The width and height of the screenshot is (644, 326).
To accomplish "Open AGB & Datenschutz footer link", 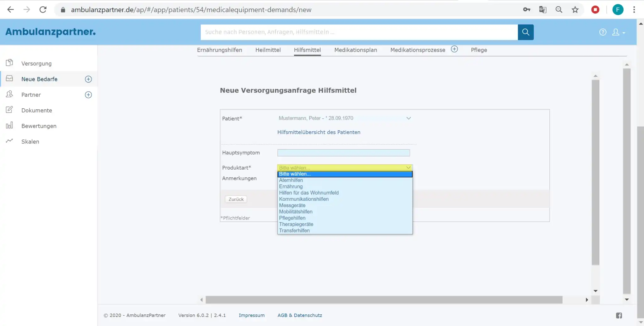I will 300,315.
